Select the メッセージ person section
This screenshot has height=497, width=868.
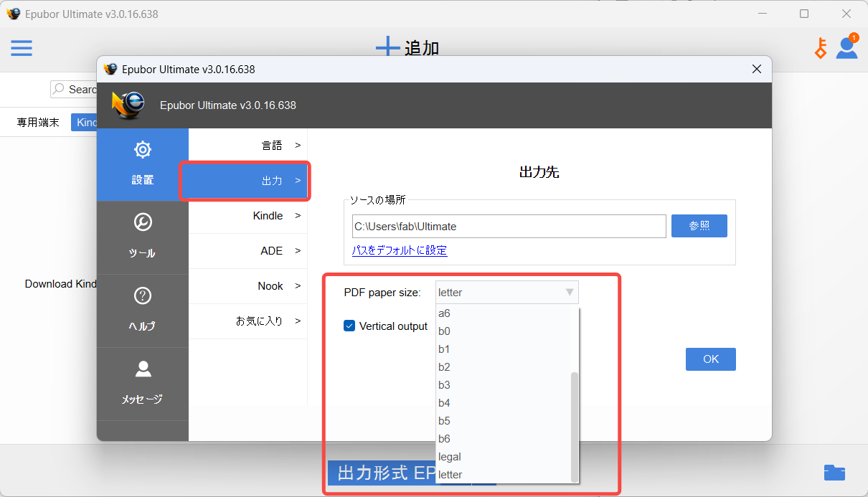tap(143, 384)
